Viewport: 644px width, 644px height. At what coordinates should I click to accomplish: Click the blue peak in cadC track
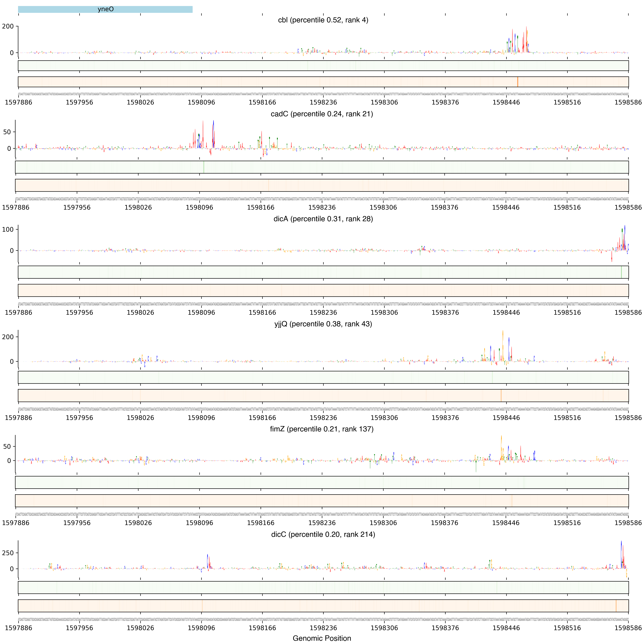[x=213, y=133]
